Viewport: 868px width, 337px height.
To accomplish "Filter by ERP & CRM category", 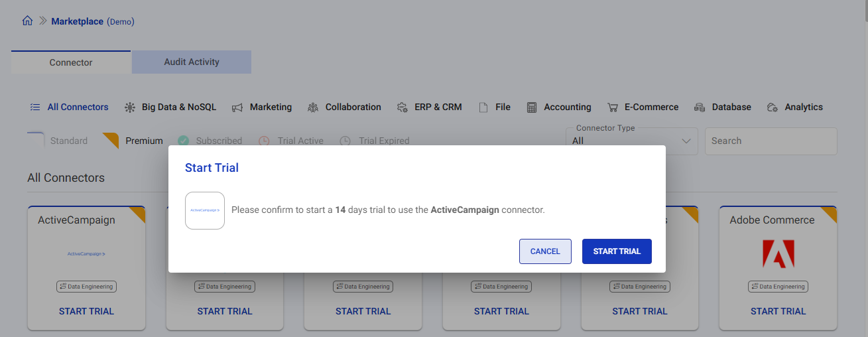I will click(x=430, y=107).
